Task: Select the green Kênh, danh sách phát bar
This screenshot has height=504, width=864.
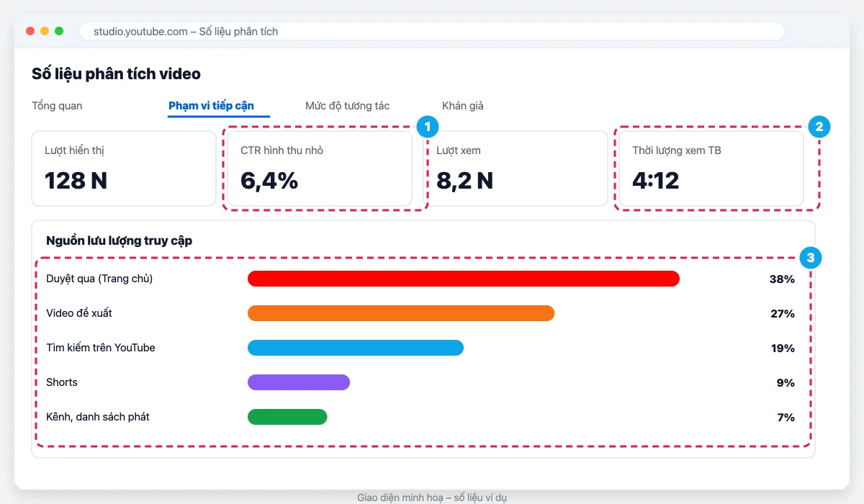Action: point(287,417)
